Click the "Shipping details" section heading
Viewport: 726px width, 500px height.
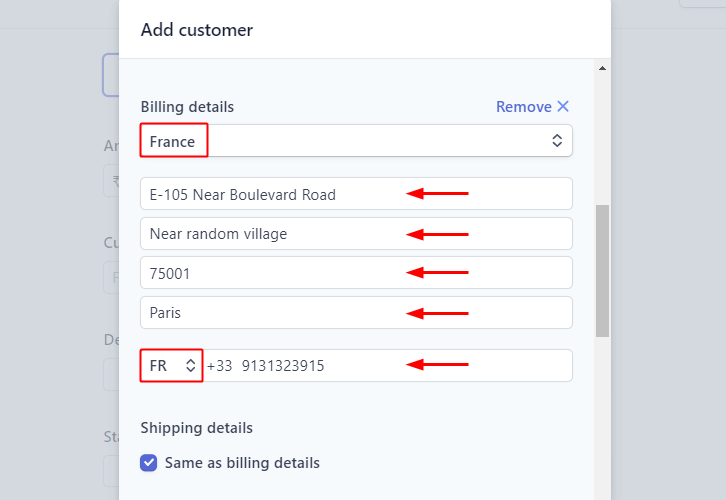[x=197, y=428]
